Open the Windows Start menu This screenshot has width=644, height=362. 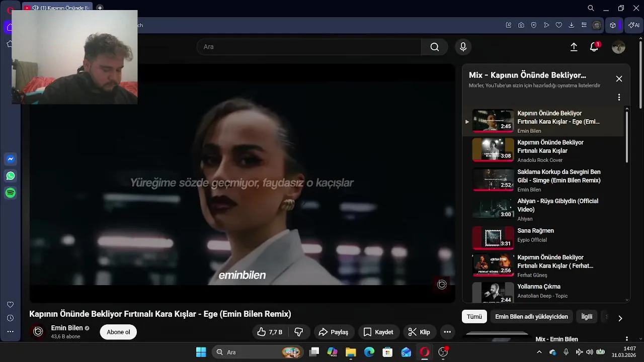[201, 352]
